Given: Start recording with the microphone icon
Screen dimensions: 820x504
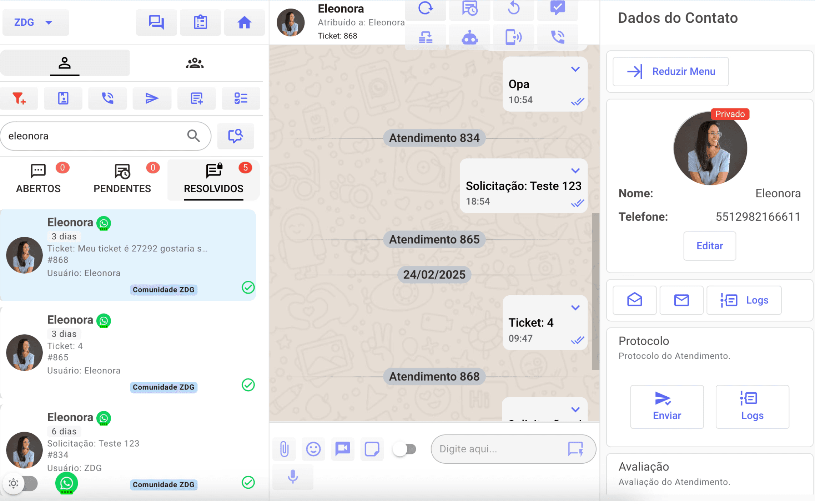Looking at the screenshot, I should (293, 477).
